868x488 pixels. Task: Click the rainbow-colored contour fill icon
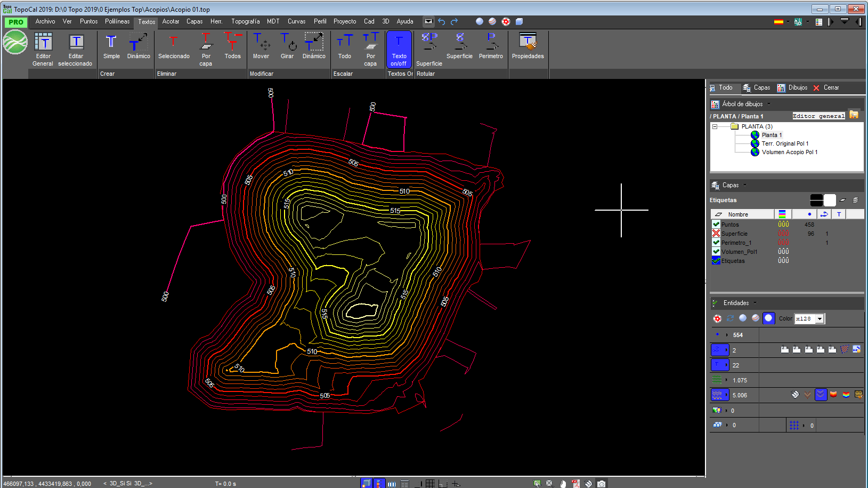pyautogui.click(x=846, y=395)
